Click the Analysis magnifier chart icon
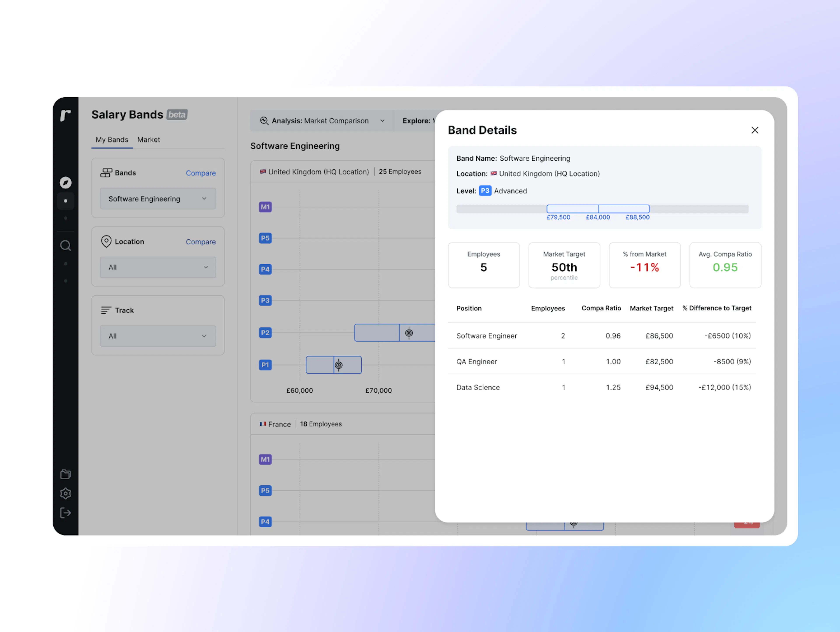The image size is (840, 632). coord(264,121)
